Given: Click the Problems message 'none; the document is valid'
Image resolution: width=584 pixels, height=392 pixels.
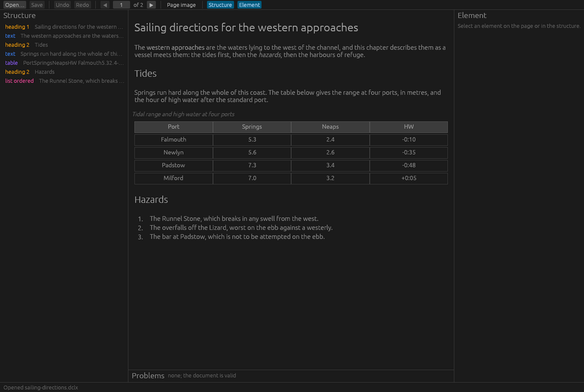Looking at the screenshot, I should pyautogui.click(x=202, y=376).
